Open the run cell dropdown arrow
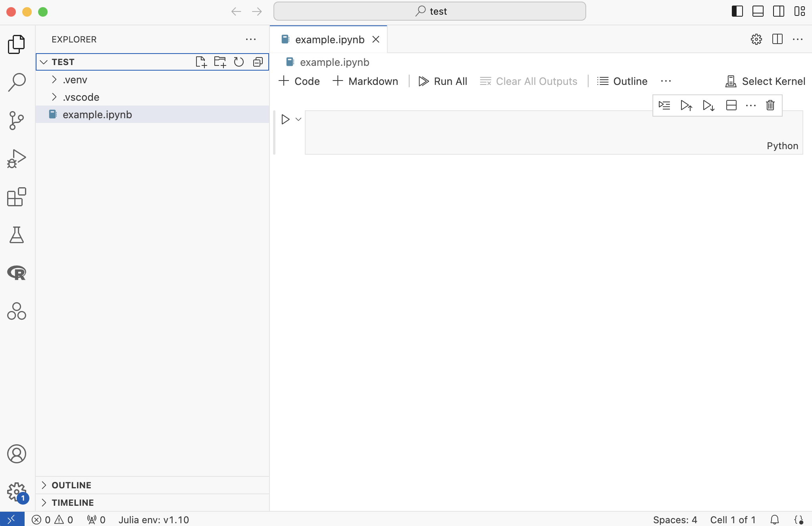Image resolution: width=812 pixels, height=526 pixels. click(298, 119)
